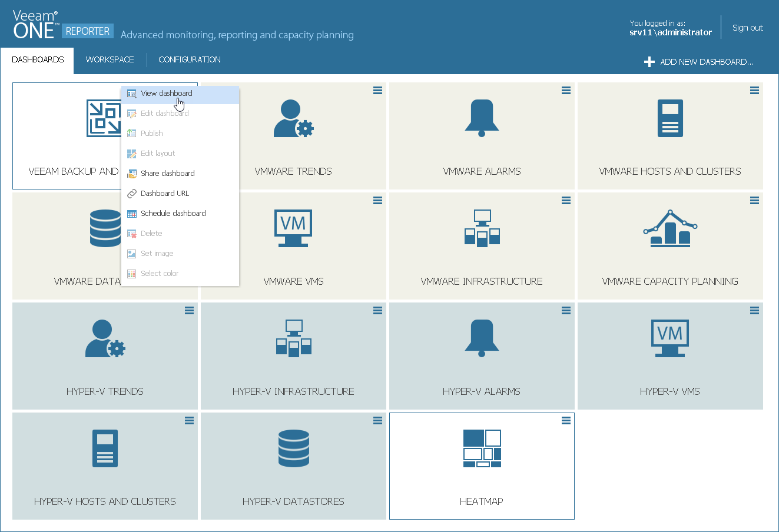This screenshot has height=532, width=779.
Task: Switch to the Configuration tab
Action: (x=190, y=60)
